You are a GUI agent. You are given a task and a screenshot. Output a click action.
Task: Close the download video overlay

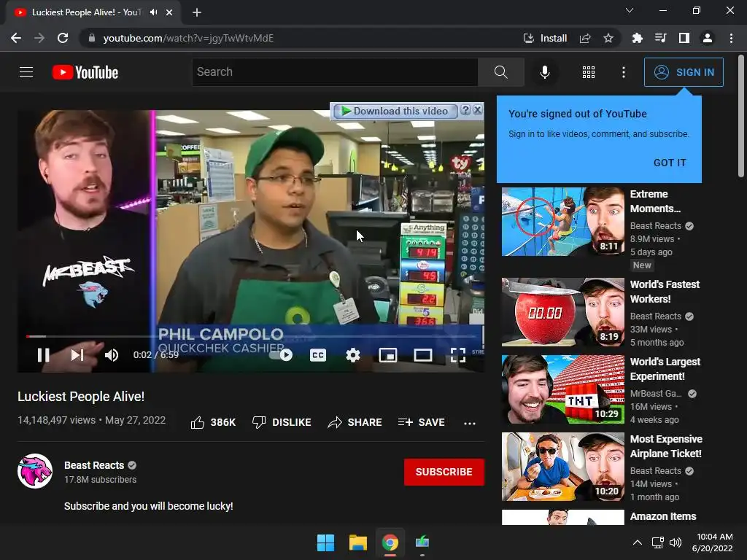477,111
